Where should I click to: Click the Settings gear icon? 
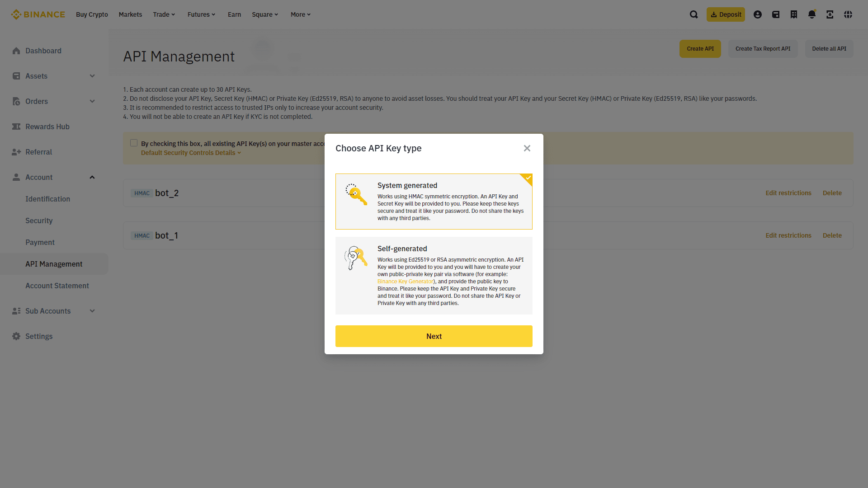pyautogui.click(x=16, y=336)
